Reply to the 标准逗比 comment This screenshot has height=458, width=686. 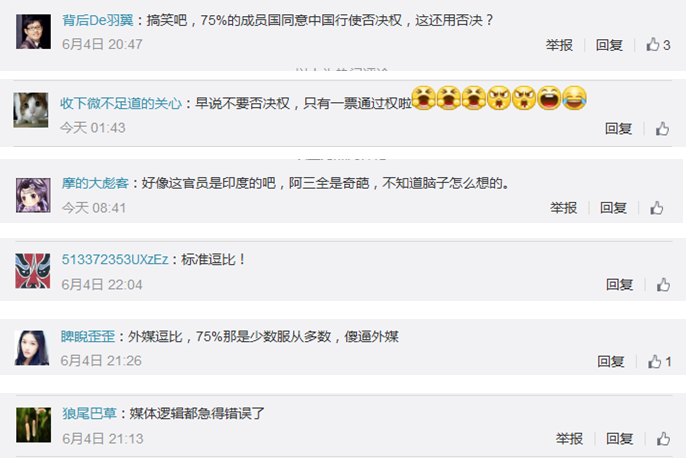pos(620,285)
